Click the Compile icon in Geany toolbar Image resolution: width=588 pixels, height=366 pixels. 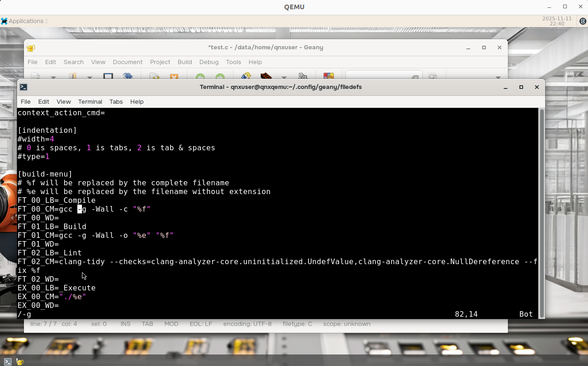[246, 77]
